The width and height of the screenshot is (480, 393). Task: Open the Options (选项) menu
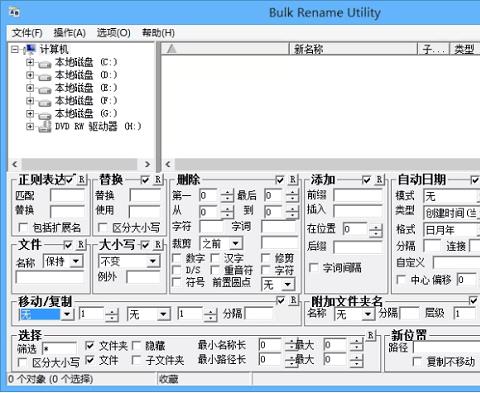[113, 33]
